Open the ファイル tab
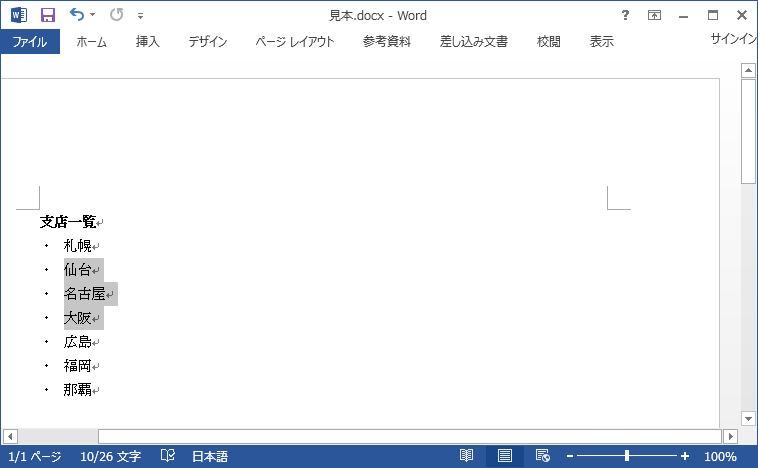 pyautogui.click(x=30, y=42)
